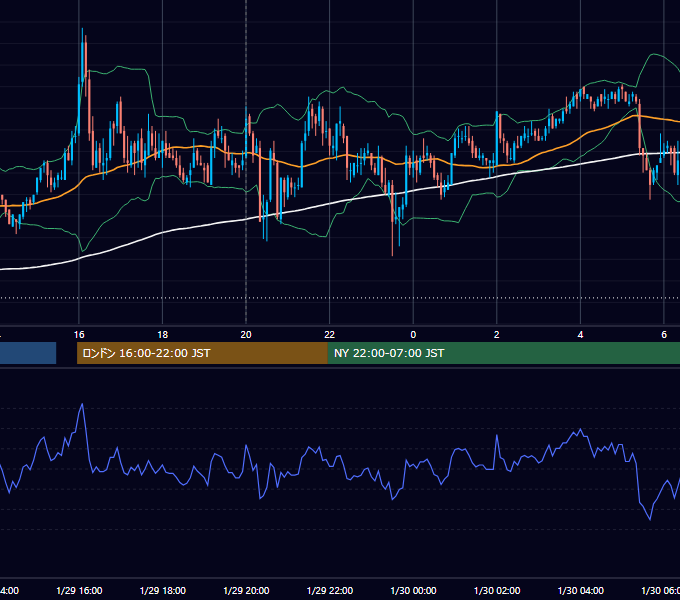This screenshot has width=680, height=600.
Task: Click the 1/30 00:00 label on indicator axis
Action: [413, 590]
